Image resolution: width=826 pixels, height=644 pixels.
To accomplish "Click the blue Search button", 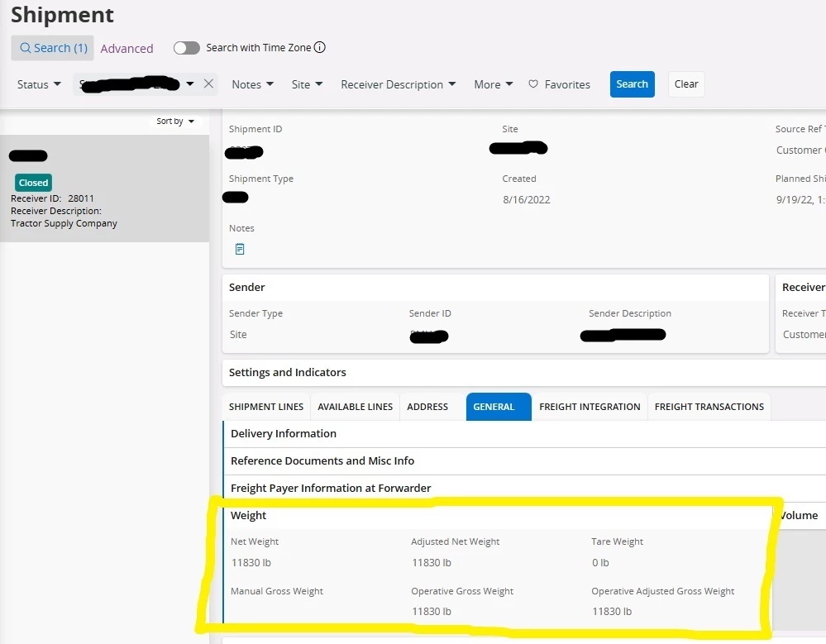I will pos(633,84).
